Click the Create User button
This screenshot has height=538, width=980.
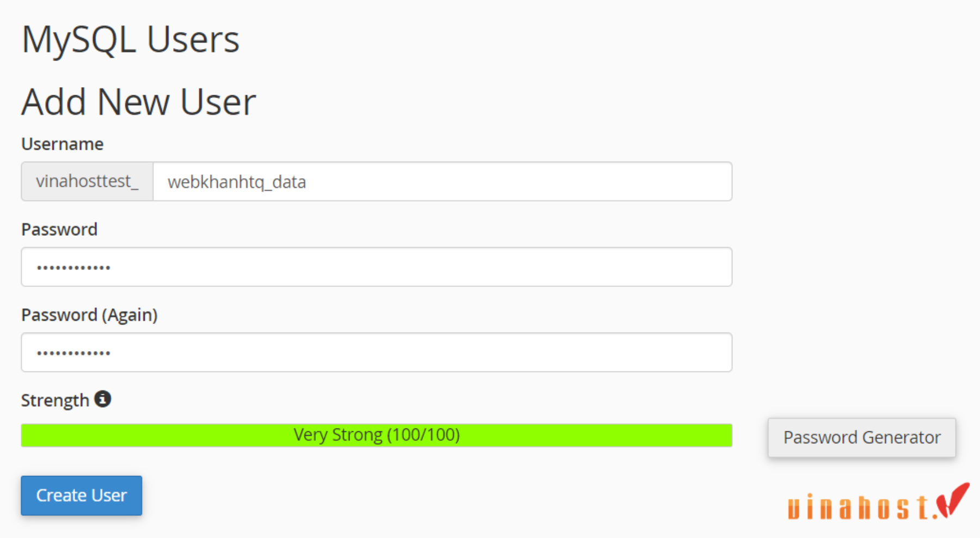(82, 496)
